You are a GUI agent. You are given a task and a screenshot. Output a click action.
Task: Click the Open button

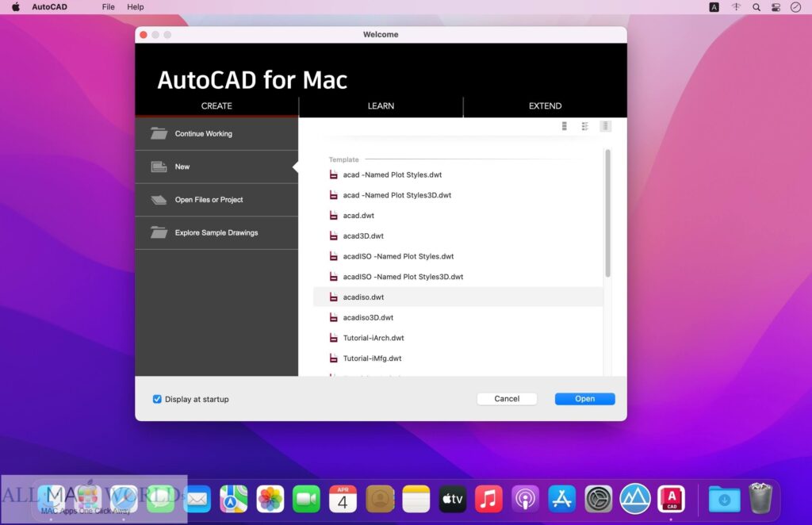coord(584,398)
